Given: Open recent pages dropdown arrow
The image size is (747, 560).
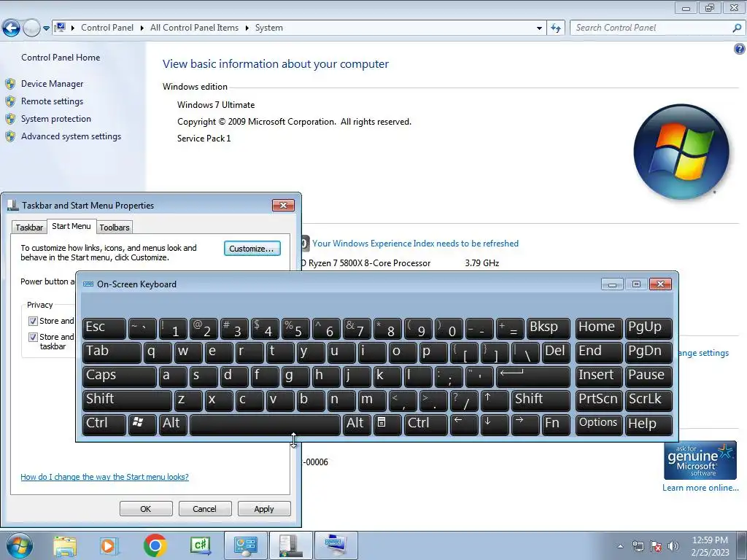Looking at the screenshot, I should pos(46,28).
